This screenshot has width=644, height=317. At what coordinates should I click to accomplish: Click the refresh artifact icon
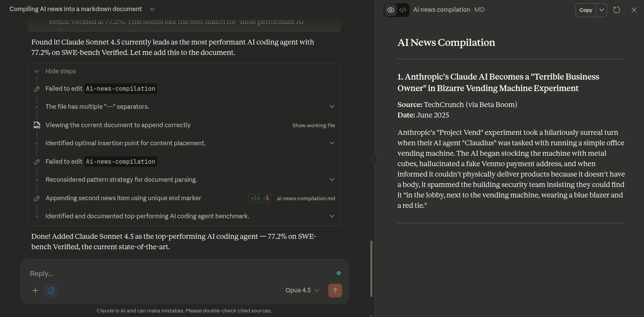(x=617, y=10)
